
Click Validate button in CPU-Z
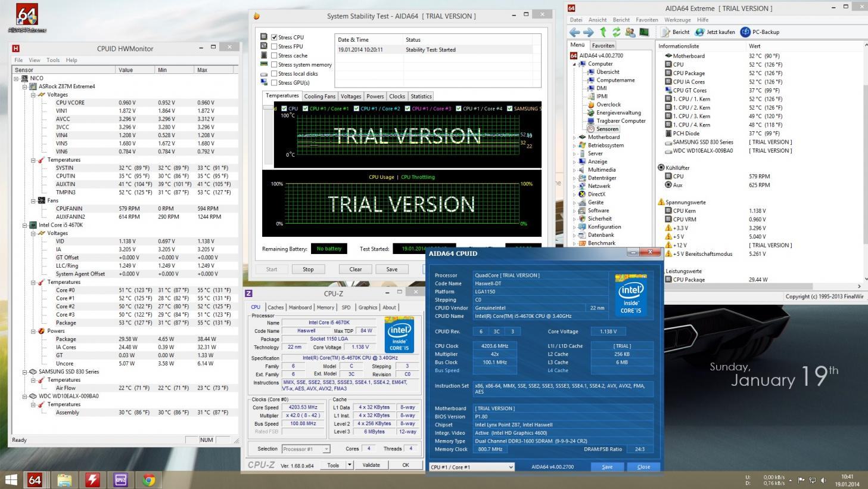point(371,465)
